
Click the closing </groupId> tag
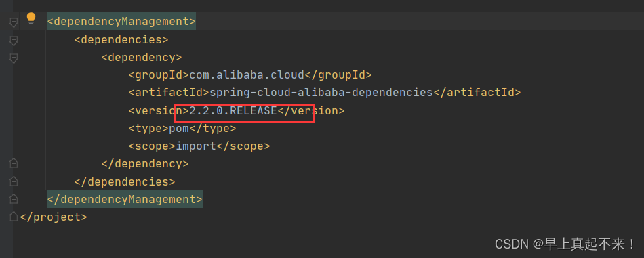(338, 75)
